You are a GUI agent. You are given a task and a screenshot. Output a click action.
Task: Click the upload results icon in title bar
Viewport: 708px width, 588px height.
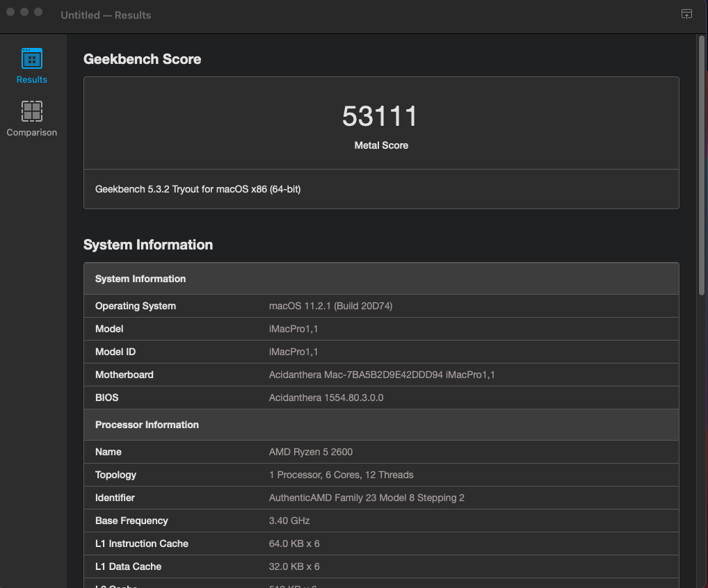click(x=686, y=15)
